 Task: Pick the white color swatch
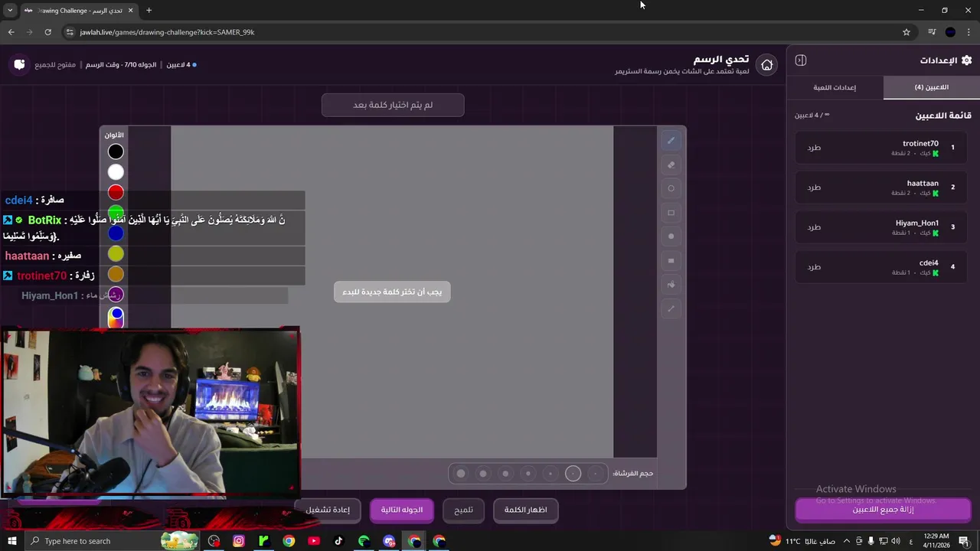[x=116, y=172]
